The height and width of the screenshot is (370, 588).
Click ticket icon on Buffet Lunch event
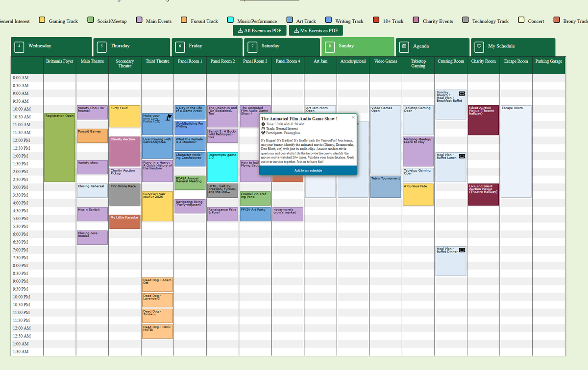coord(461,156)
